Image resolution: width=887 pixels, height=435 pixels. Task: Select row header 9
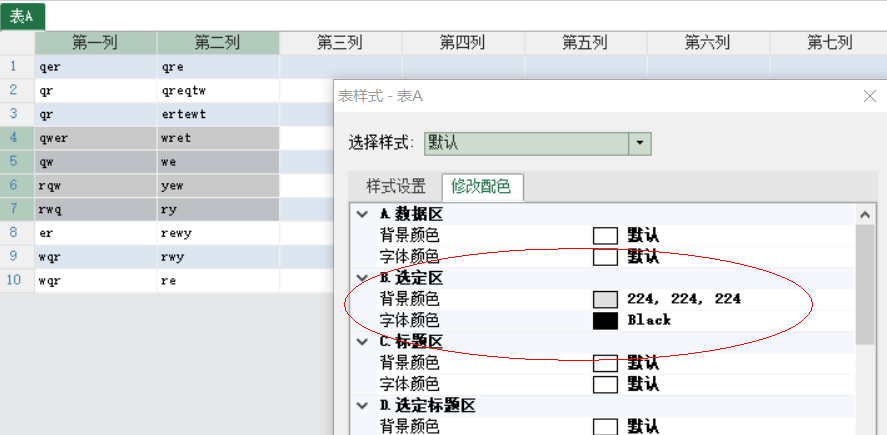[17, 257]
